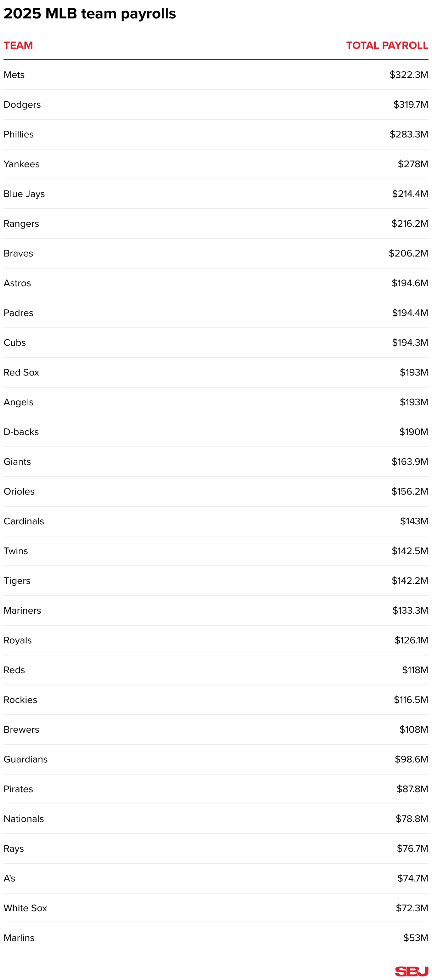The width and height of the screenshot is (432, 980).
Task: Select the Phillies team name
Action: tap(19, 134)
